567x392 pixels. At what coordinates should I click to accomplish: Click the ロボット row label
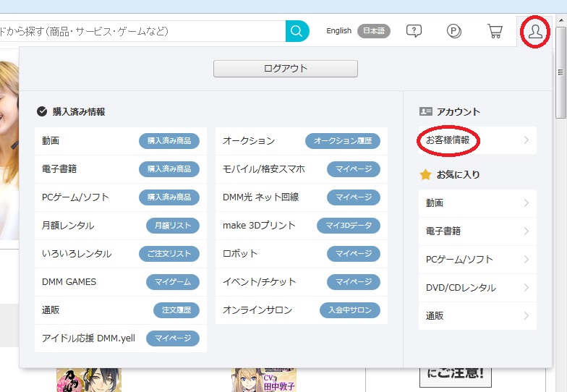(240, 253)
